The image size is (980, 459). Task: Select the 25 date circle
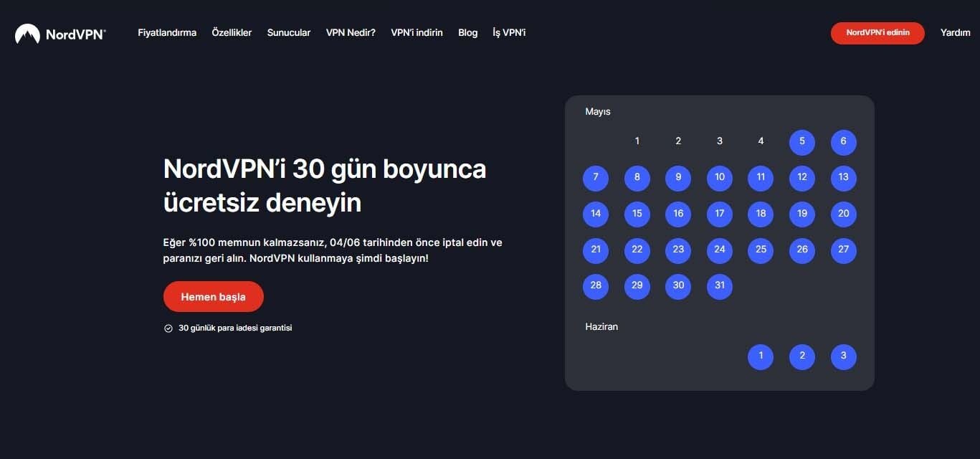[761, 250]
